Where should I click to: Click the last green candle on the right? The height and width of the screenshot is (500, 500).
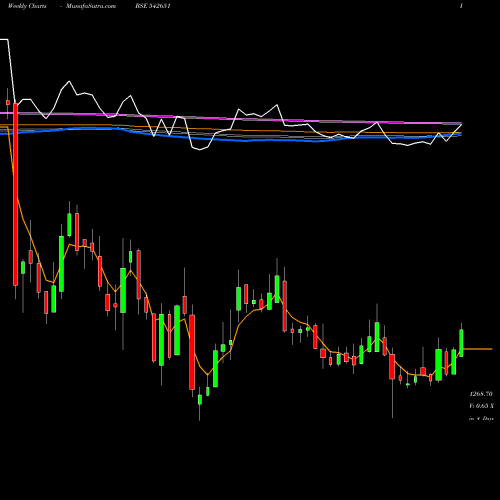(461, 343)
